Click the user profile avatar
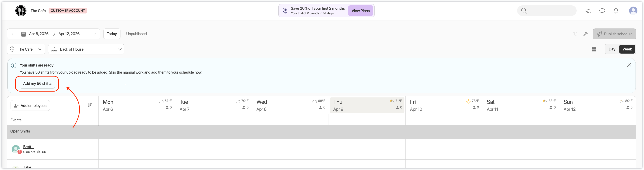This screenshot has width=644, height=170. [633, 11]
